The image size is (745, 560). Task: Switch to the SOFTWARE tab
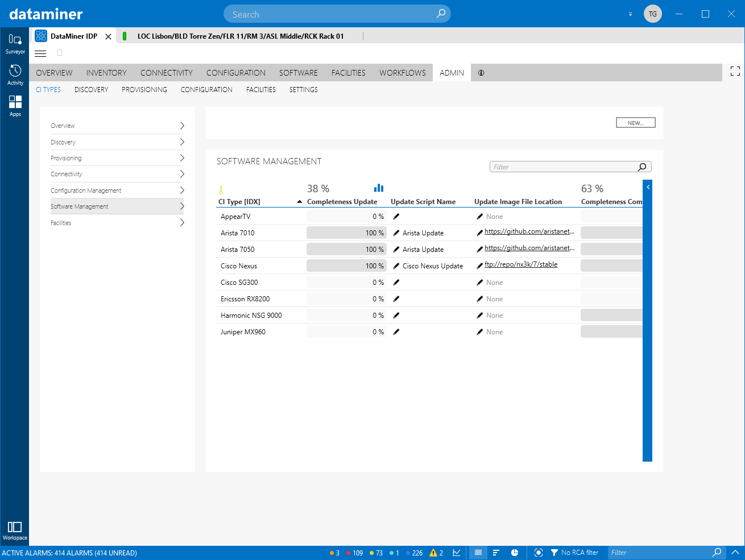(x=299, y=73)
